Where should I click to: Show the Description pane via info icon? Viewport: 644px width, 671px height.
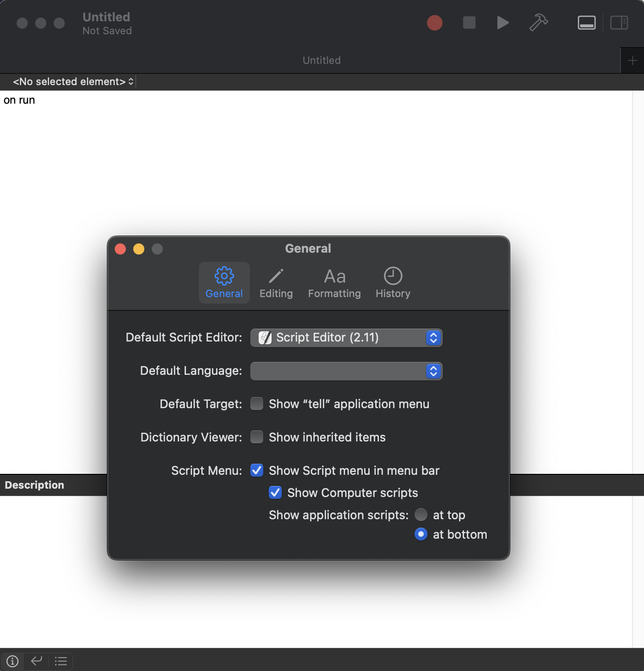[x=12, y=661]
